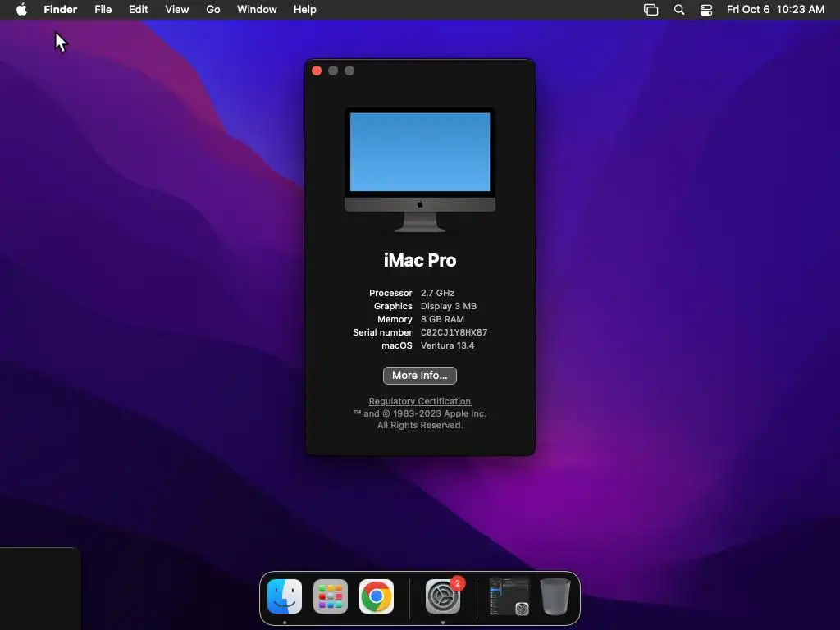Open the Go menu

[x=213, y=10]
